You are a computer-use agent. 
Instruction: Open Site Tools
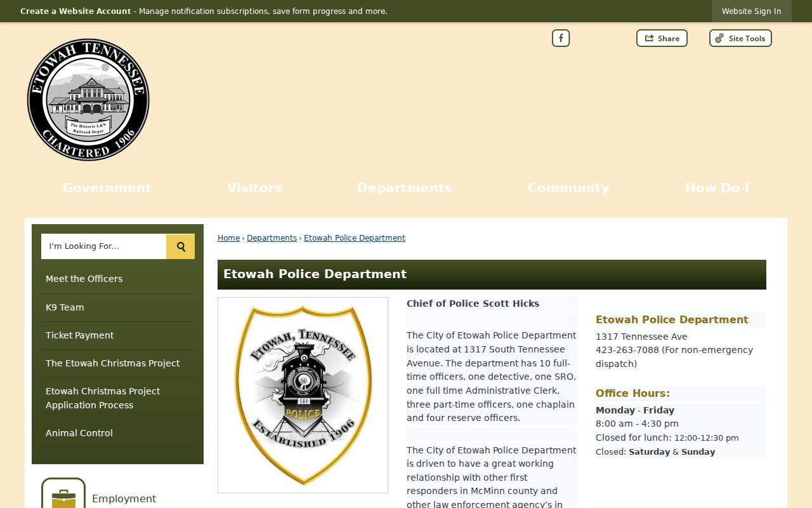click(740, 38)
